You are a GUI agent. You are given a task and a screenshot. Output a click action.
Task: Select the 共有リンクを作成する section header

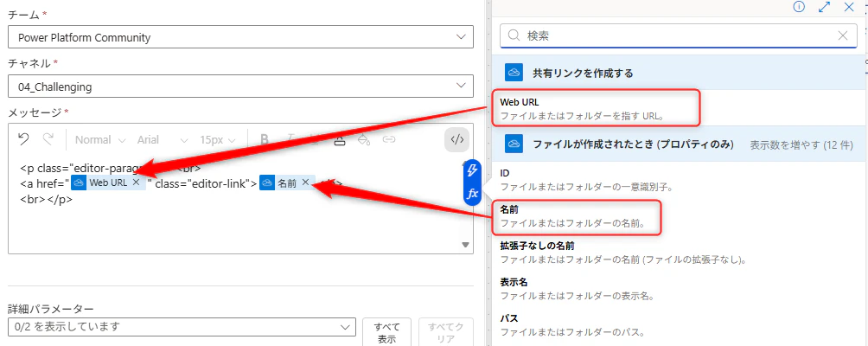[x=678, y=73]
